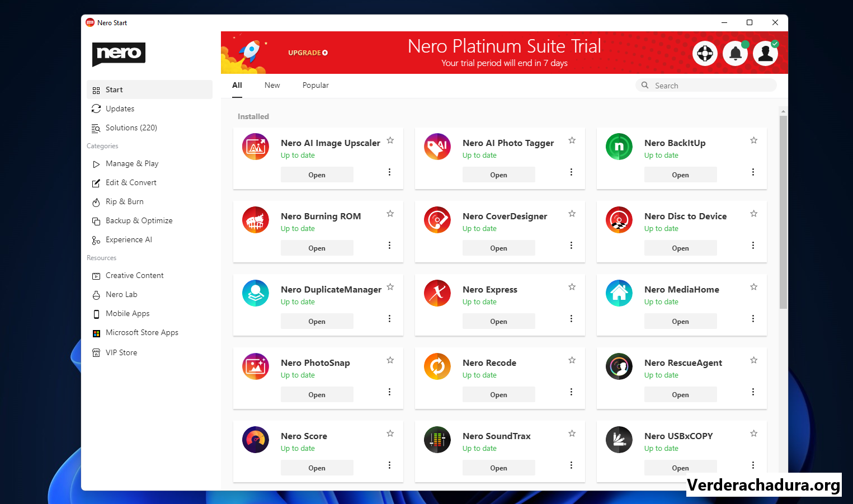Select the Nero Recode icon
The height and width of the screenshot is (504, 853).
click(437, 366)
